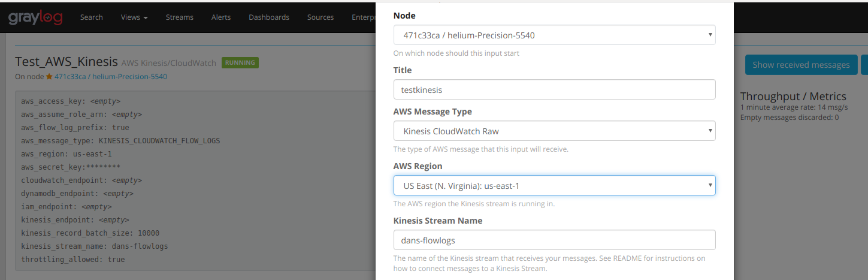
Task: Click the kinesis_record_batch_size: 10000 line
Action: pos(90,233)
